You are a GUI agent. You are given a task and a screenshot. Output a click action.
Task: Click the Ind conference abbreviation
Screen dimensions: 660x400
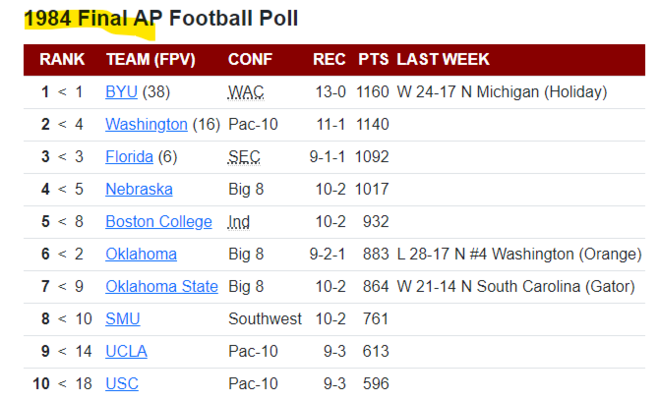click(x=239, y=221)
